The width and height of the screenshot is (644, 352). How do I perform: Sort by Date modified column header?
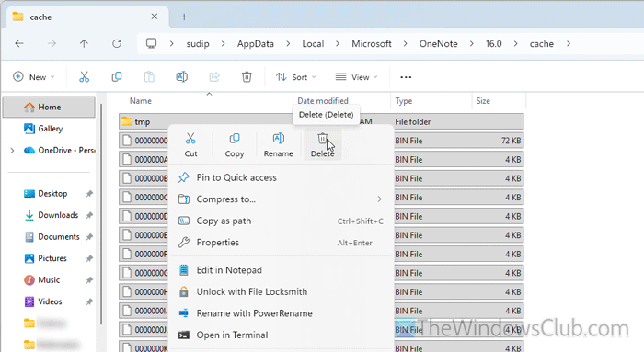point(323,100)
